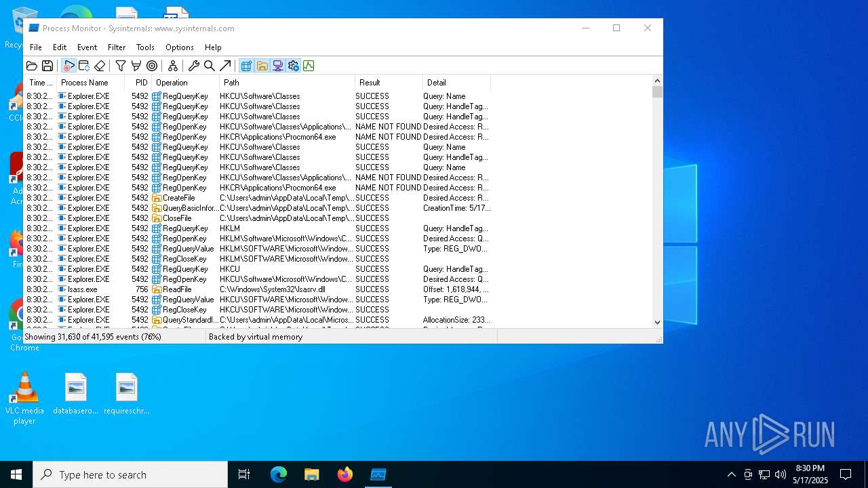This screenshot has width=868, height=488.
Task: Click the Include Process From Window target icon
Action: pyautogui.click(x=152, y=66)
